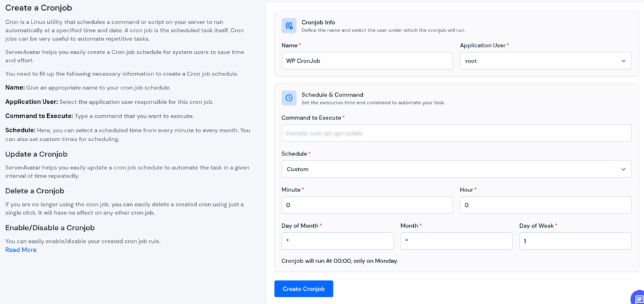Click the Schedule & Command clock icon
Viewport: 644px width, 304px height.
(x=289, y=98)
